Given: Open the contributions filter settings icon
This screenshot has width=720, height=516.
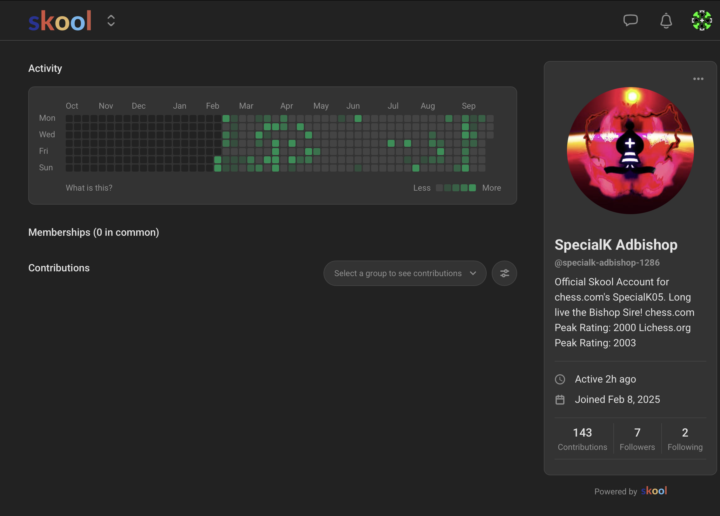Looking at the screenshot, I should (504, 273).
